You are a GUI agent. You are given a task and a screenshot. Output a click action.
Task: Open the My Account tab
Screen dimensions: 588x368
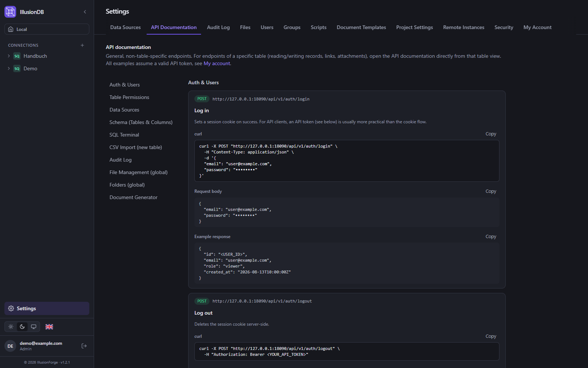pyautogui.click(x=537, y=27)
